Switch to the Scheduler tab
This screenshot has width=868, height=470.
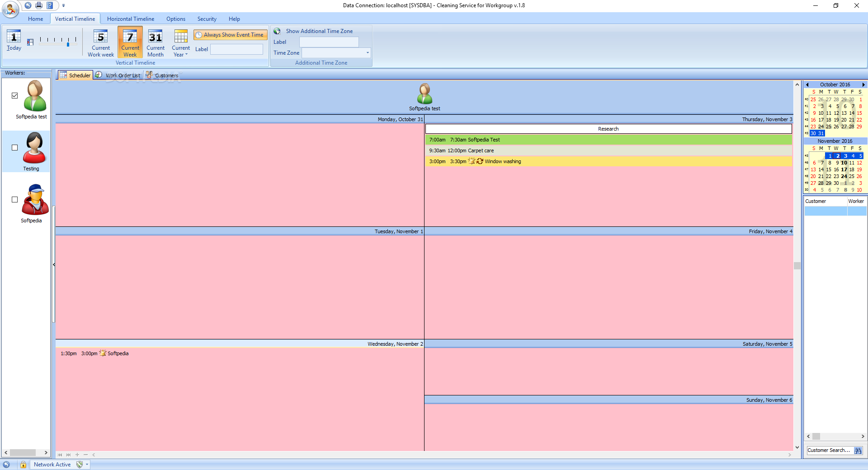tap(75, 75)
